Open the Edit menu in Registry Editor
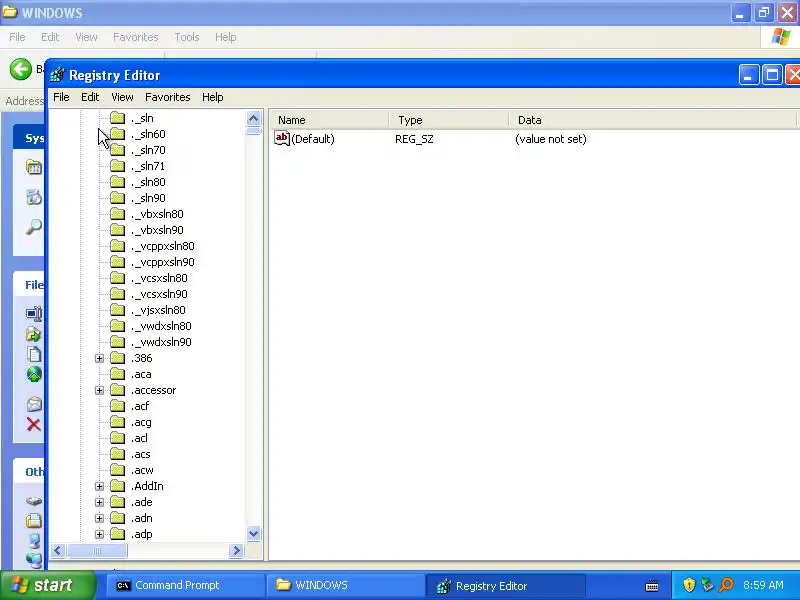This screenshot has height=600, width=800. (x=90, y=97)
